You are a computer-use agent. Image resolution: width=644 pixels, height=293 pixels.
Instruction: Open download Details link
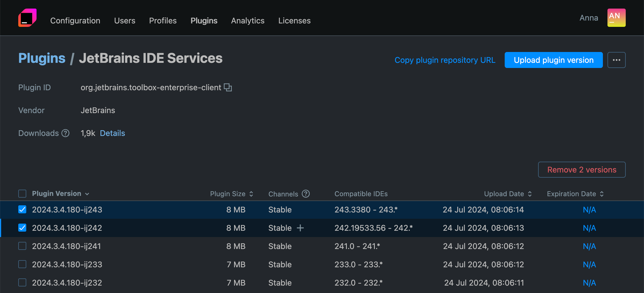pos(112,133)
